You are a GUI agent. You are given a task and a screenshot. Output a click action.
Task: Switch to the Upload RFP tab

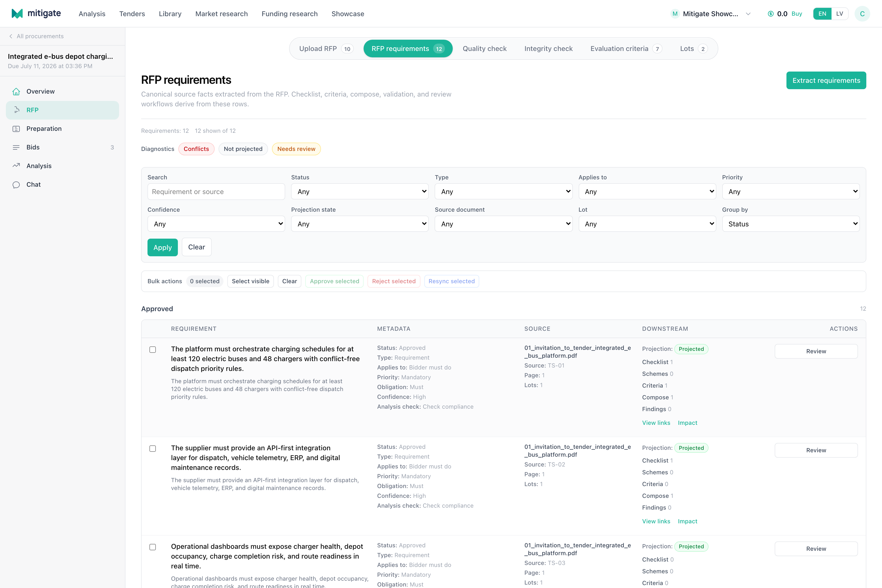326,49
